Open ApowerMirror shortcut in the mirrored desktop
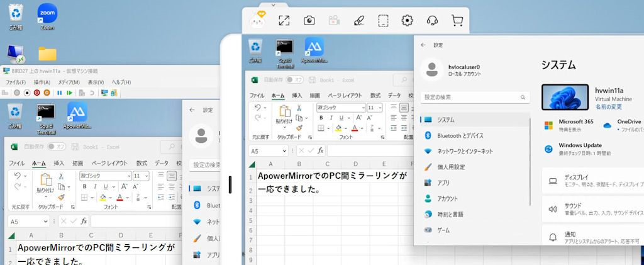The width and height of the screenshot is (644, 265). [314, 51]
